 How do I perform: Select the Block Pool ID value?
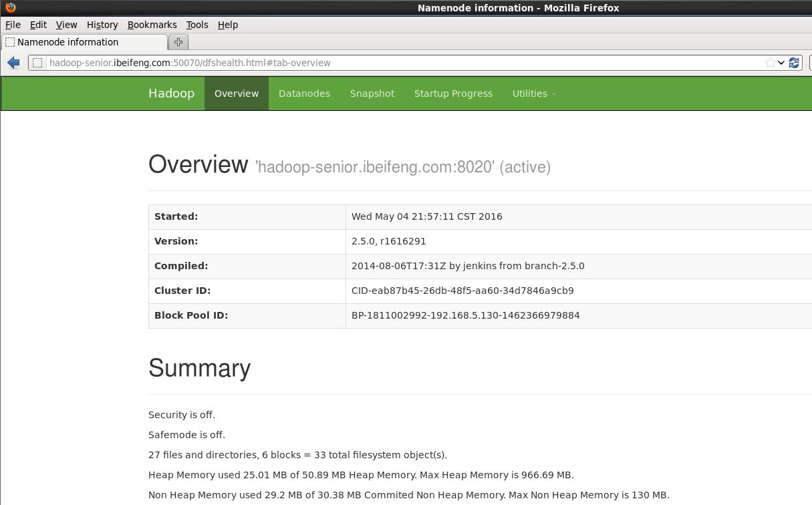[466, 315]
